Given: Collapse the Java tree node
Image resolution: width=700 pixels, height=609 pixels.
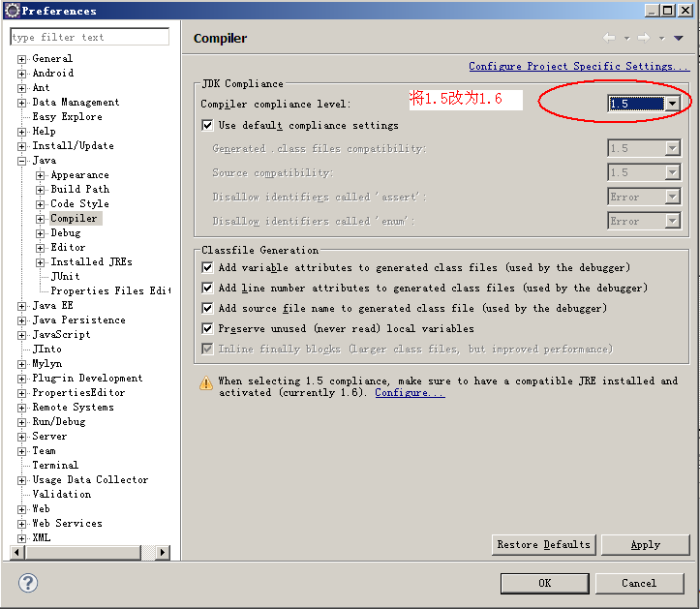Looking at the screenshot, I should point(21,161).
